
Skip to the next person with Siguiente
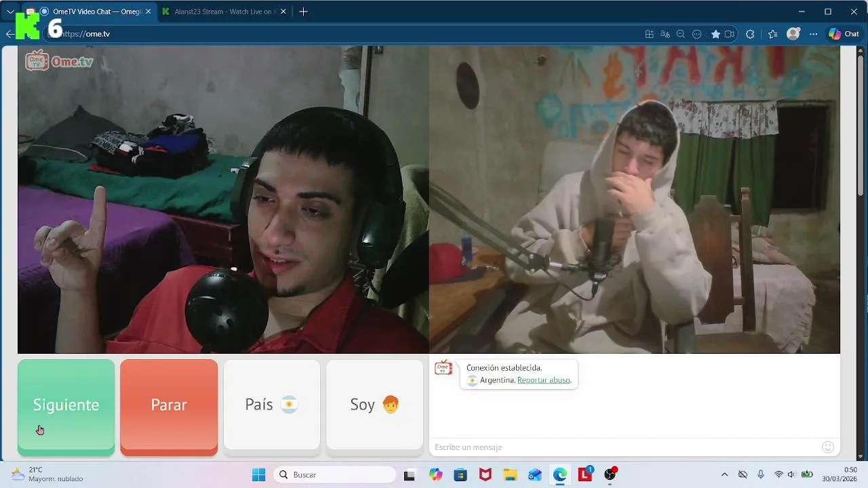[66, 405]
